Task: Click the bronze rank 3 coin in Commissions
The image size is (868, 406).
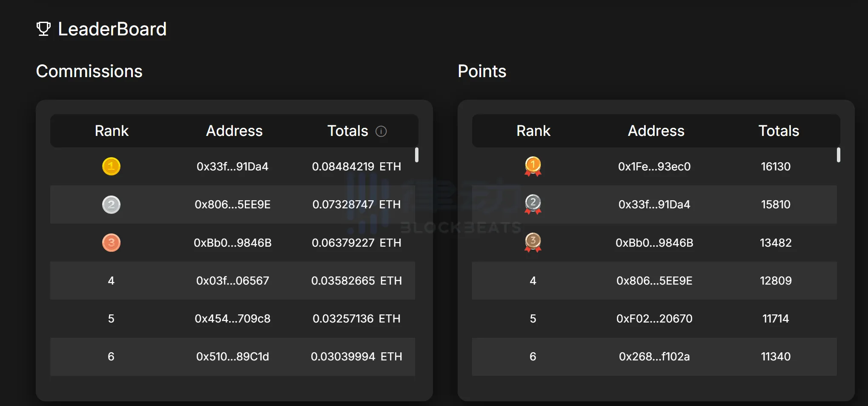Action: [x=111, y=243]
